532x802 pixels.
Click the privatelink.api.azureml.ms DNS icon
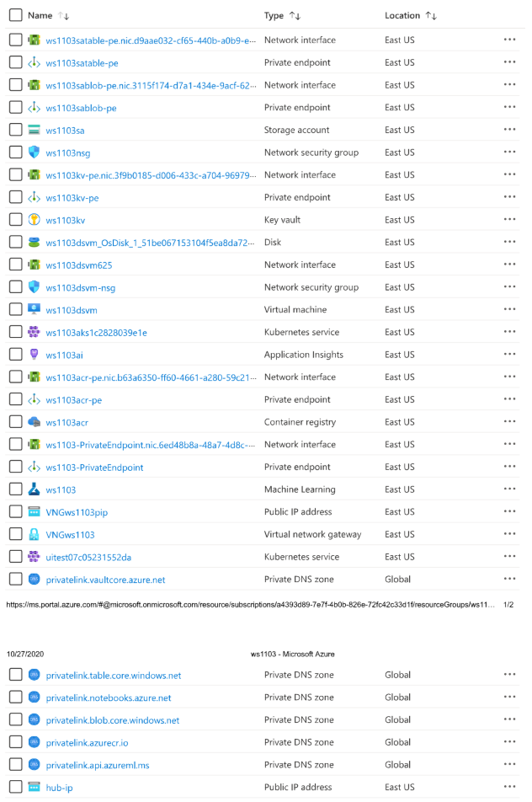tap(34, 764)
